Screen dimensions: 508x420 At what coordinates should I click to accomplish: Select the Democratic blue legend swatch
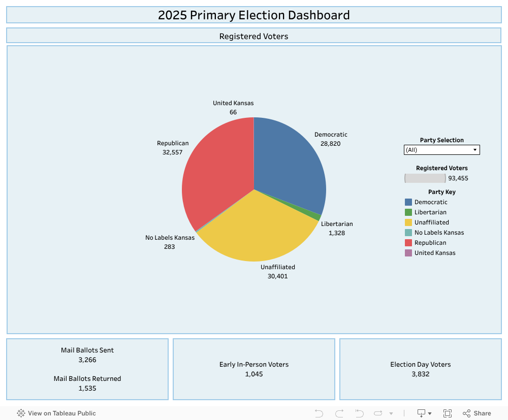[408, 202]
